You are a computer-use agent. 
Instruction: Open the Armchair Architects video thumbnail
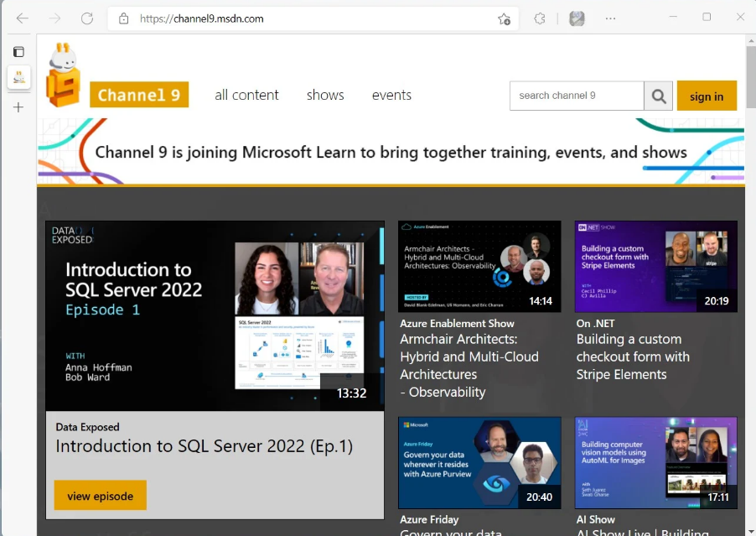(479, 267)
